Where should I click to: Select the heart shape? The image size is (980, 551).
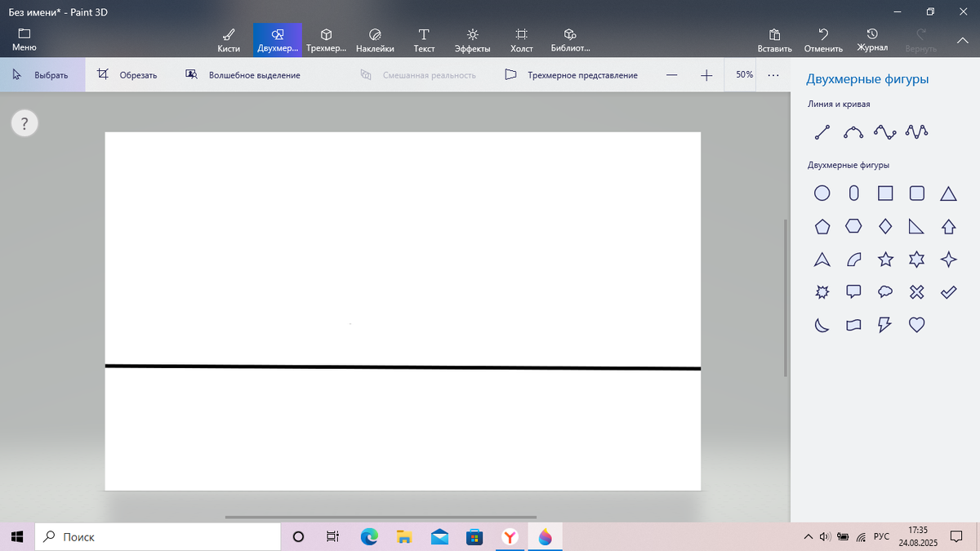point(917,325)
